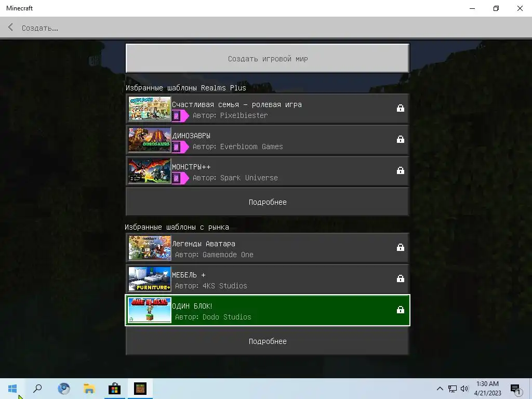Screen dimensions: 532x399
Task: Open the МОНСТРЫ++ dragon thumbnail
Action: coord(150,171)
